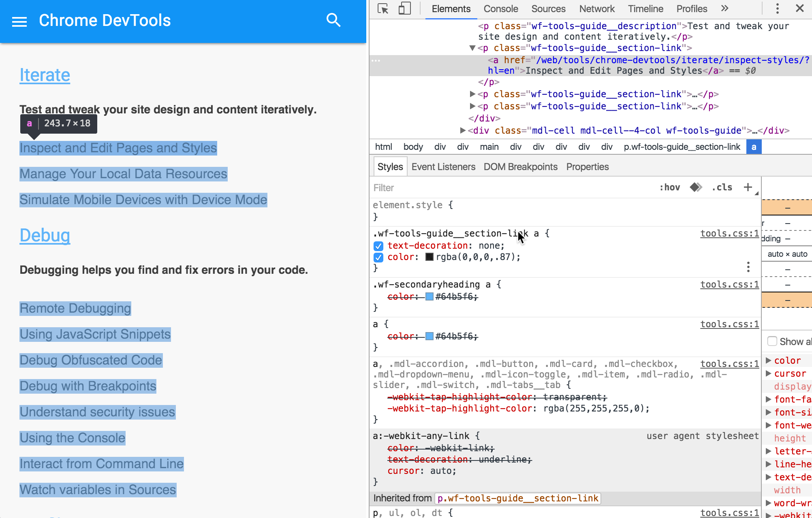The image size is (812, 518).
Task: Open Debug with Breakpoints link
Action: click(x=88, y=386)
